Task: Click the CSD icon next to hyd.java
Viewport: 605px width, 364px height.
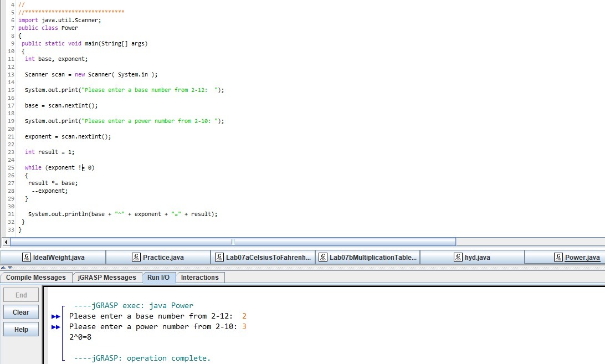Action: [458, 257]
